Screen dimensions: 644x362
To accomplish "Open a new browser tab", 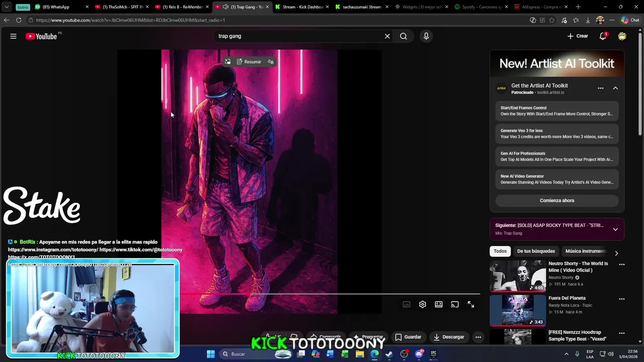I will click(578, 7).
